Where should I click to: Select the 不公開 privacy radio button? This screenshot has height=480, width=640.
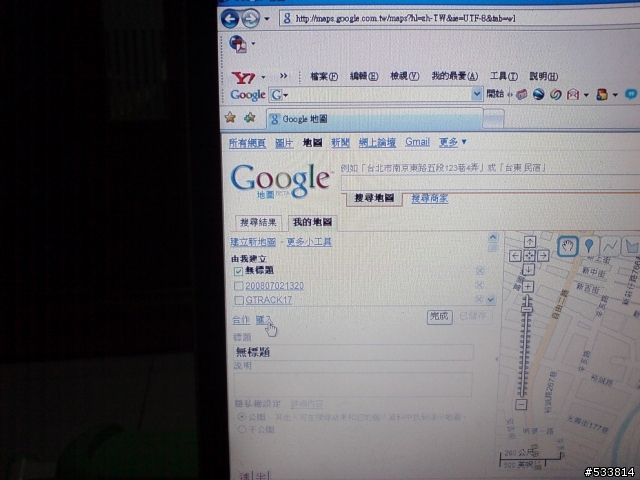coord(242,429)
